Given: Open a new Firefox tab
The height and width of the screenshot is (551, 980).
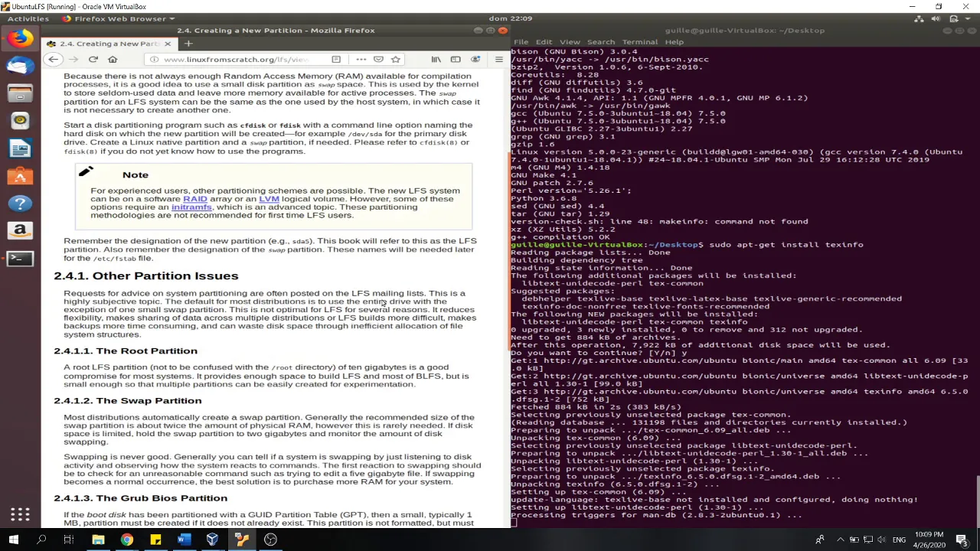Looking at the screenshot, I should tap(188, 44).
